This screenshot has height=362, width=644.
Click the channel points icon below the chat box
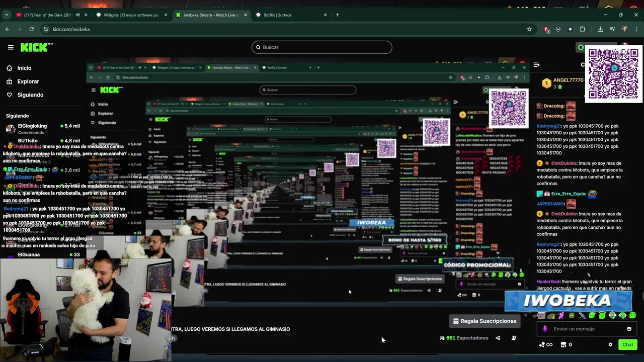tap(546, 345)
